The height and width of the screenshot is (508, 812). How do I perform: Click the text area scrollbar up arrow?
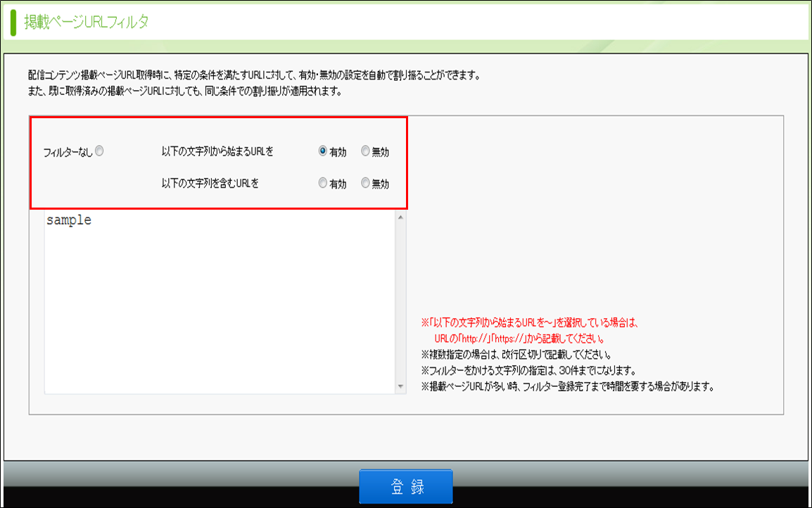point(400,217)
